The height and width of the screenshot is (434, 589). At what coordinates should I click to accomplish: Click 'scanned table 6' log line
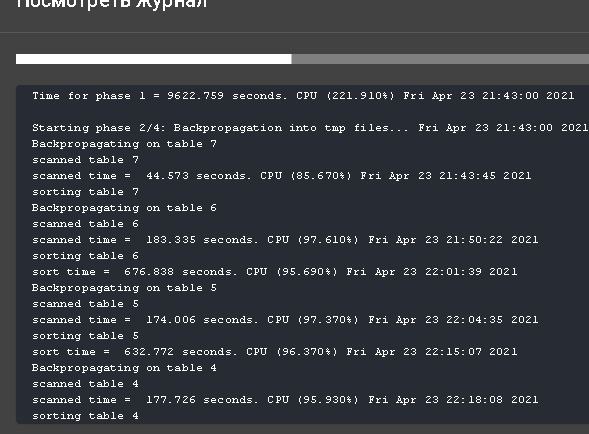[x=86, y=224]
